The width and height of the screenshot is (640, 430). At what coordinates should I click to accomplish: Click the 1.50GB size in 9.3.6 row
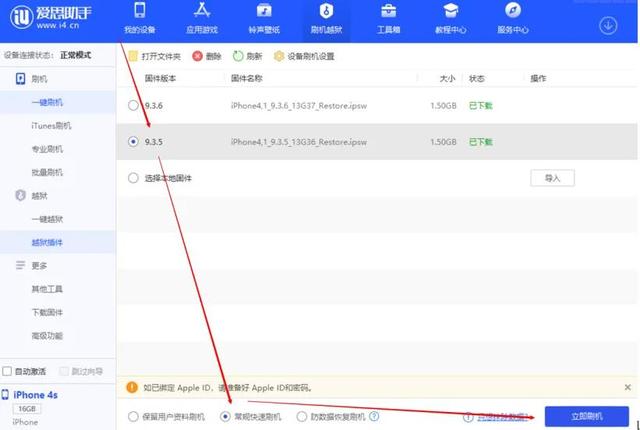click(443, 106)
